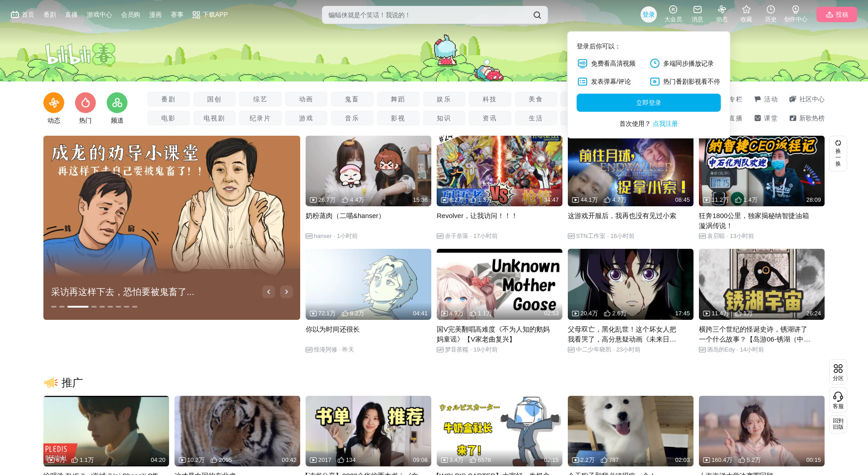This screenshot has height=475, width=868.
Task: Click the 投稿 upload button
Action: pyautogui.click(x=836, y=14)
